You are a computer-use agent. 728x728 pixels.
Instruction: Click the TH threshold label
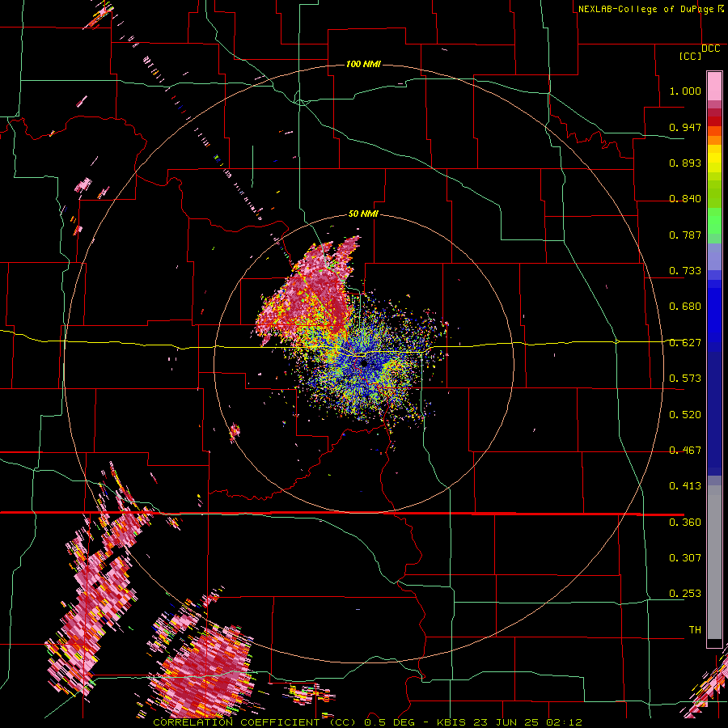click(695, 630)
